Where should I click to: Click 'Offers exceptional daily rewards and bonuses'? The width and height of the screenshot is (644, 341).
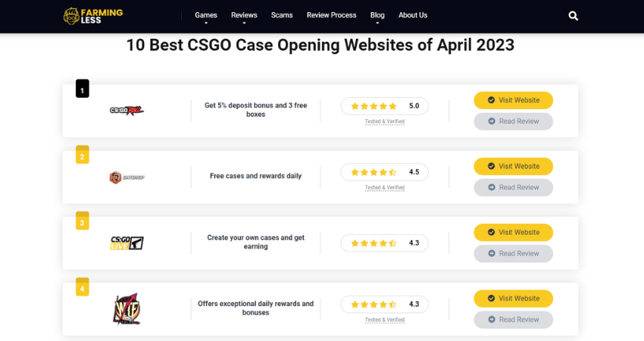[255, 308]
